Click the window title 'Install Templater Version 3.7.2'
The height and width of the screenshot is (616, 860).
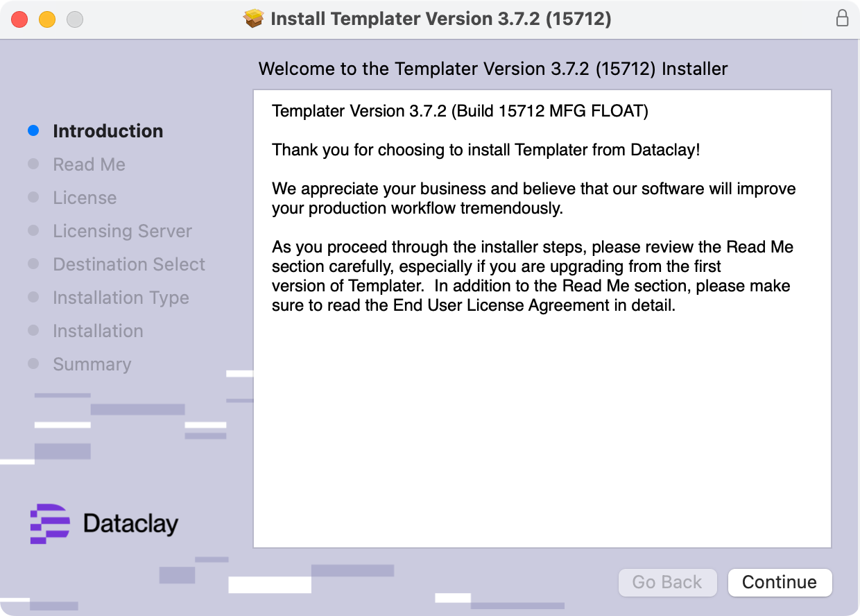(441, 19)
